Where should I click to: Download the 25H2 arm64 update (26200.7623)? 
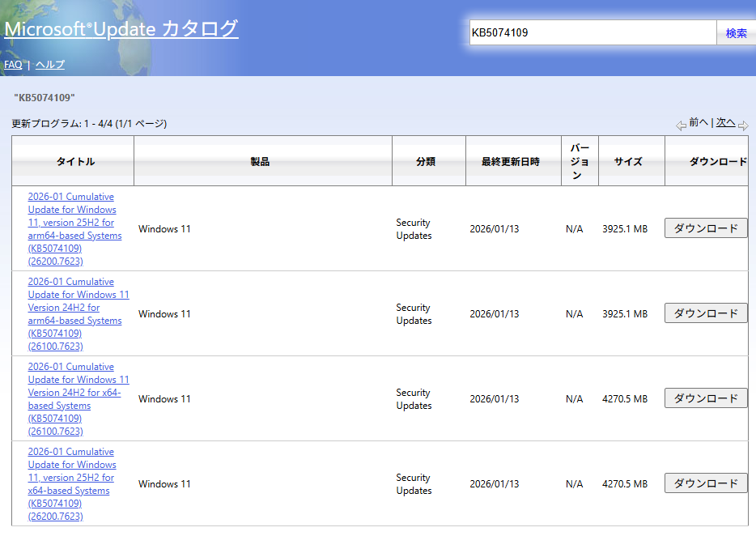(706, 228)
